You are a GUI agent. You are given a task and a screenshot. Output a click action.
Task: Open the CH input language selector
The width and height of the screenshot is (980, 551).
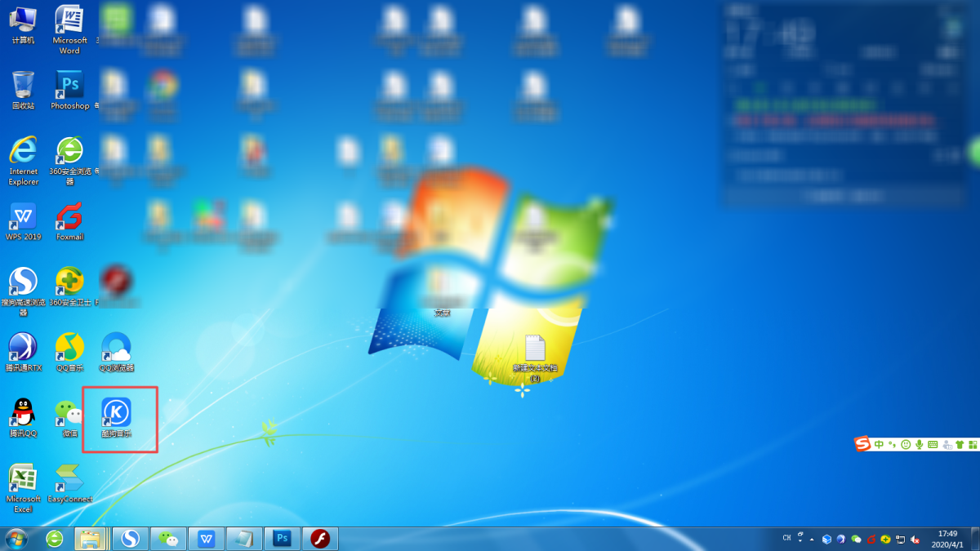[787, 538]
